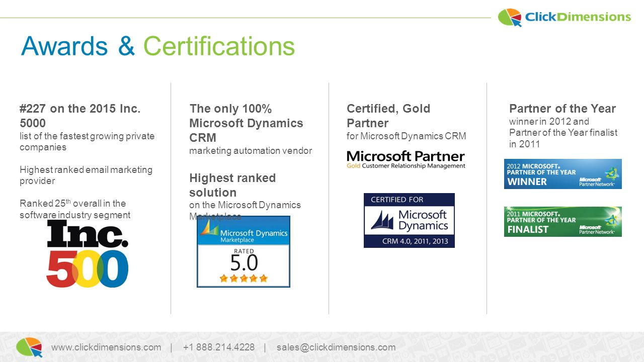
Task: Open the Microsoft Dynamics Marketplace 5.0 rating badge
Action: click(x=244, y=251)
